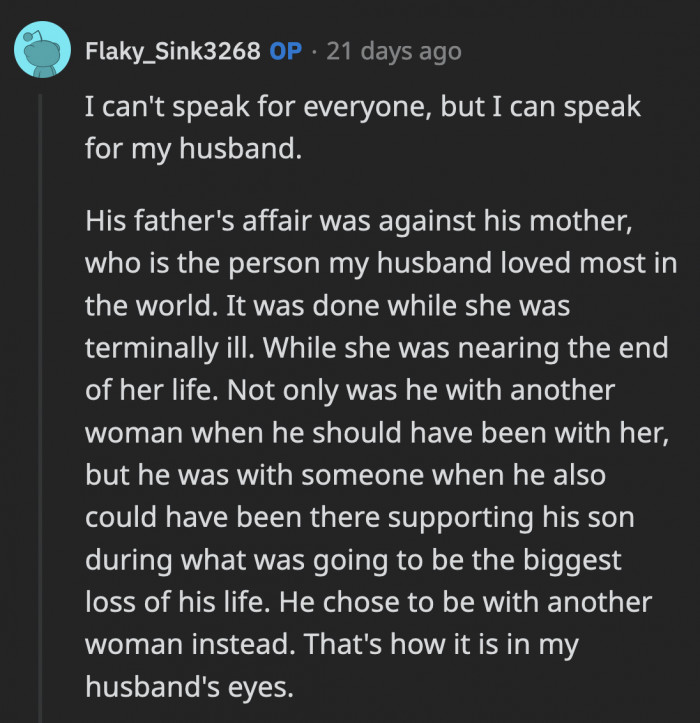Click the blue OP badge
The height and width of the screenshot is (723, 700).
[x=285, y=51]
